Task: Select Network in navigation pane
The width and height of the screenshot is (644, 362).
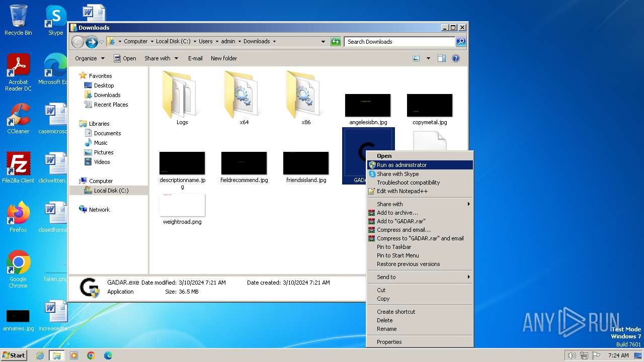Action: pos(99,210)
